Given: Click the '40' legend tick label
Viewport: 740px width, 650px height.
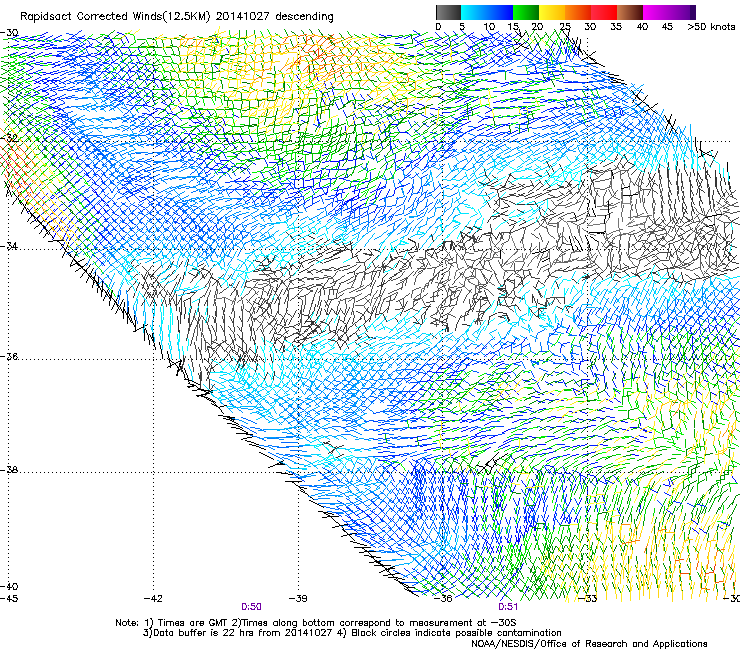Looking at the screenshot, I should 642,27.
